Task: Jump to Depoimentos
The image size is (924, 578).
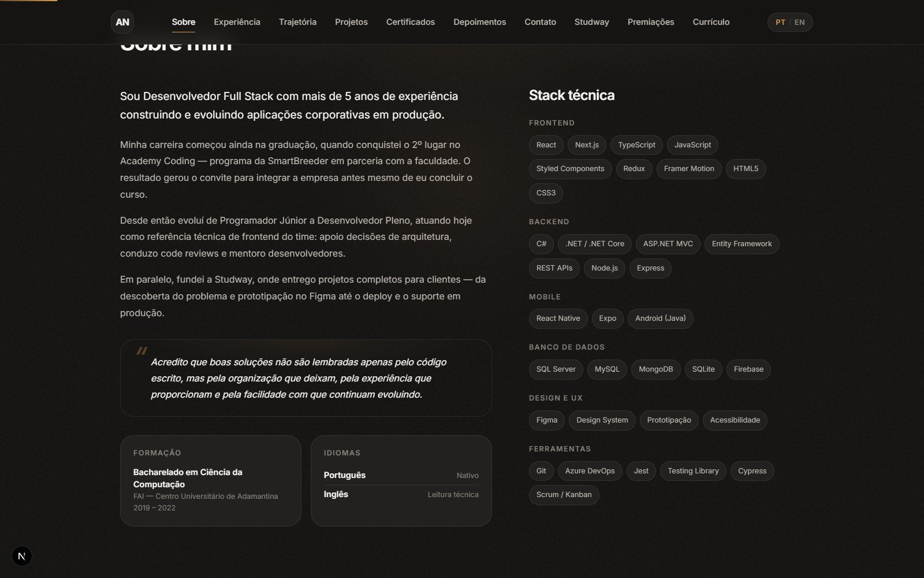Action: 480,22
